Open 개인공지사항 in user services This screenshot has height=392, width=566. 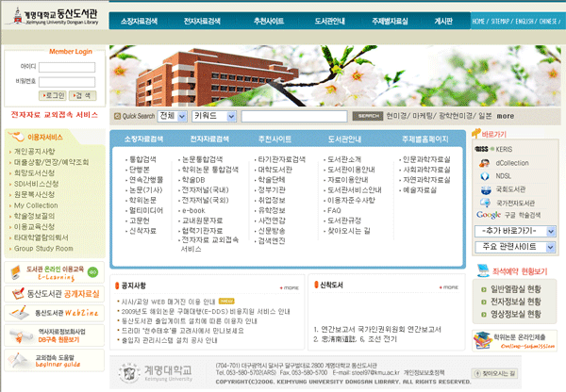click(x=34, y=152)
